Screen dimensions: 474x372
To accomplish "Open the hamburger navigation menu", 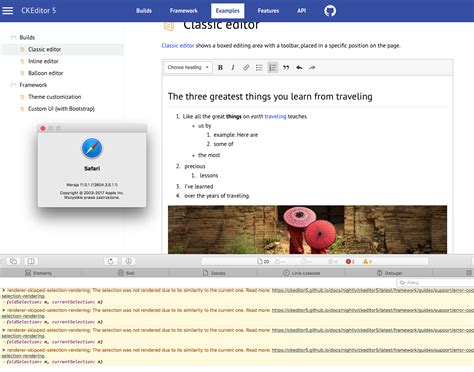I will [7, 10].
